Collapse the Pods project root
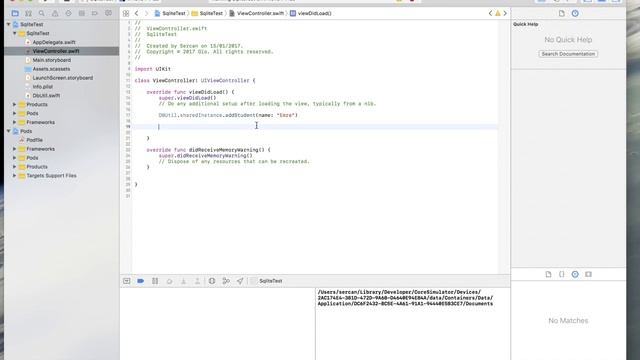Image resolution: width=640 pixels, height=360 pixels. 9,131
